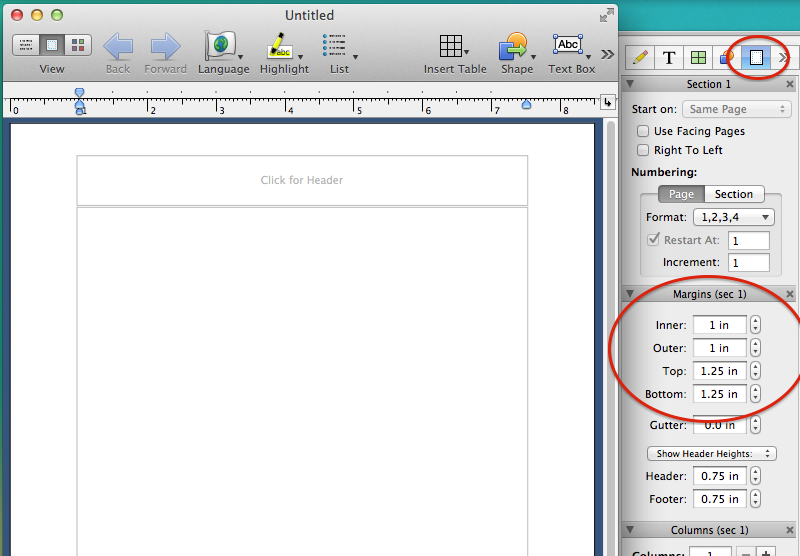Click the List bullets toolbar icon
This screenshot has width=800, height=556.
(334, 45)
